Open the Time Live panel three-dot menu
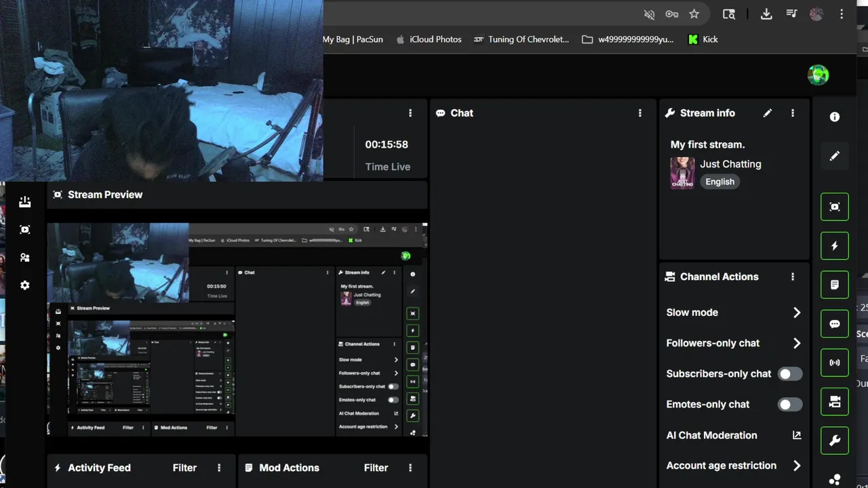Screen dimensions: 868x488 (x=410, y=113)
